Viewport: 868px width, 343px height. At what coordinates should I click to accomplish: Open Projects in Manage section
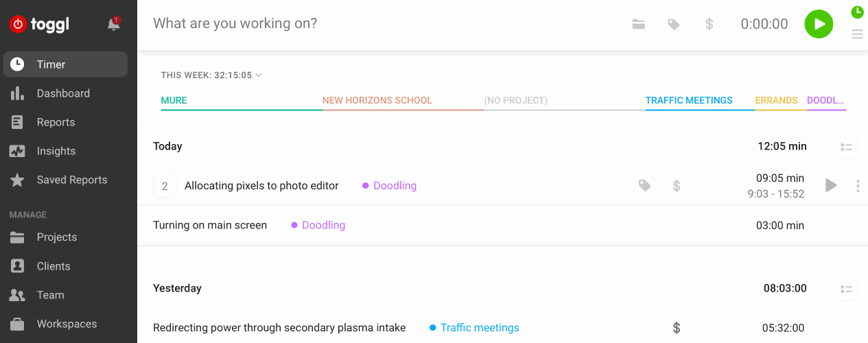56,237
